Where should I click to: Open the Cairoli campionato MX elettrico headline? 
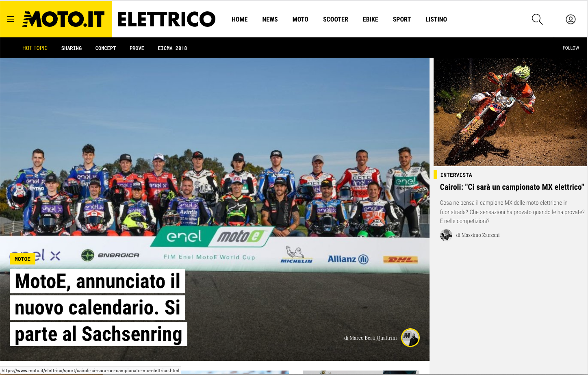click(x=512, y=187)
